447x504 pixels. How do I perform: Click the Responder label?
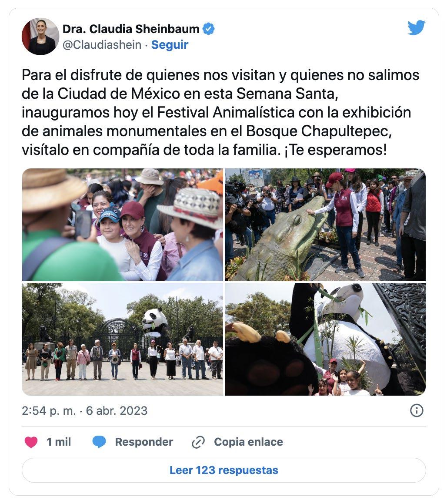(x=144, y=442)
